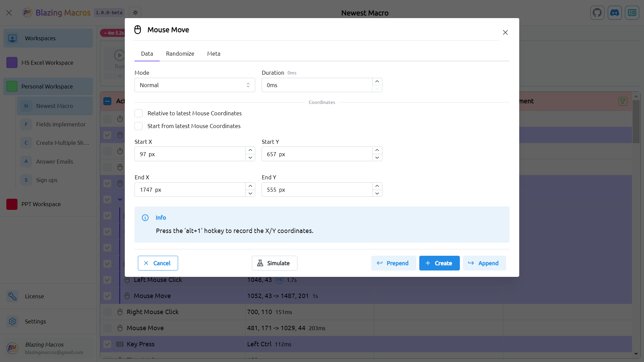Open Personal Workspace
This screenshot has width=644, height=362.
[48, 86]
